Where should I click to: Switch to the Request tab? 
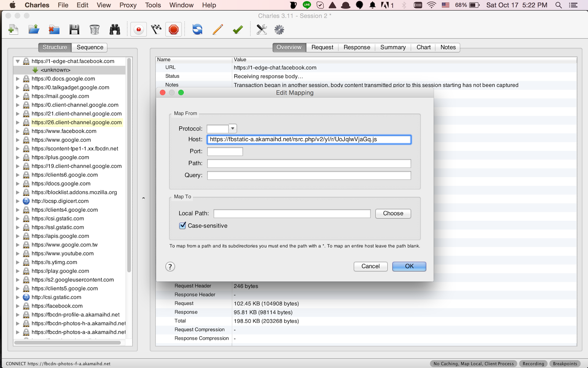[x=322, y=47]
